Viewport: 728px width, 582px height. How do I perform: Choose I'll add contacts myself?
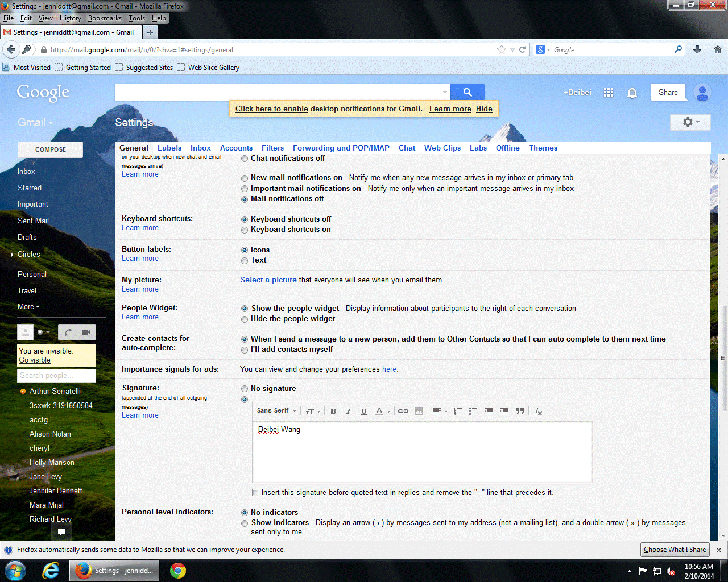(245, 350)
